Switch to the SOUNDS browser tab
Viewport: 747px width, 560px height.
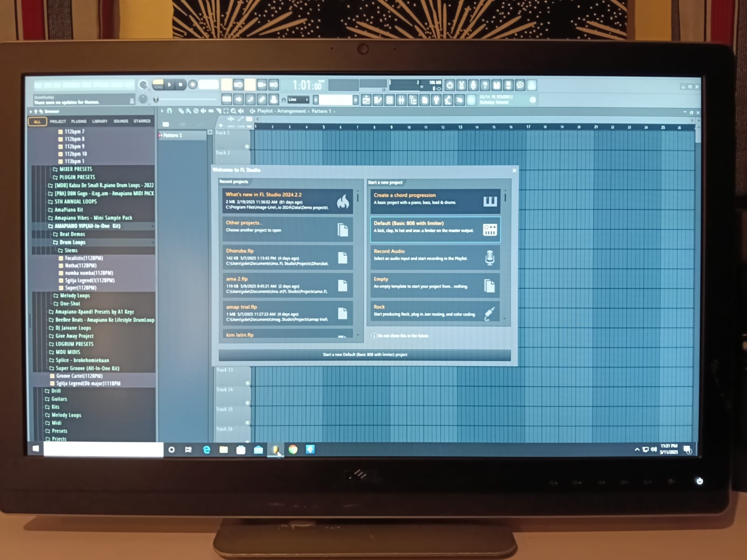[x=120, y=121]
